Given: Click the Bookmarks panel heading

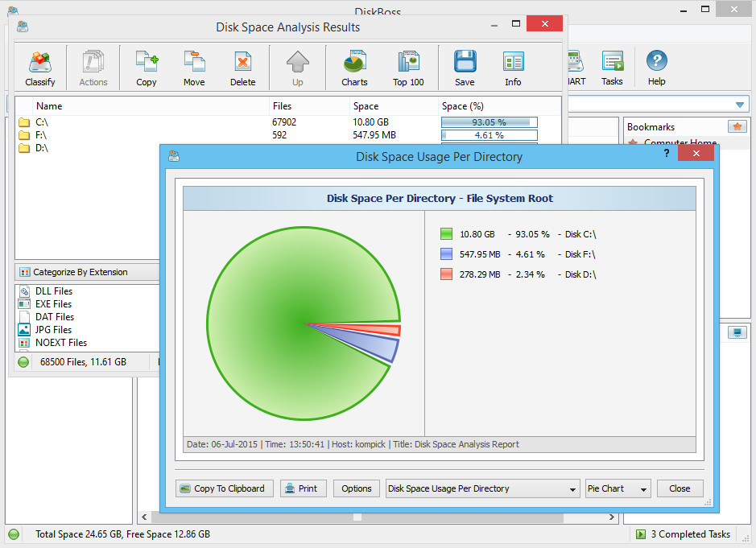Looking at the screenshot, I should pos(651,127).
